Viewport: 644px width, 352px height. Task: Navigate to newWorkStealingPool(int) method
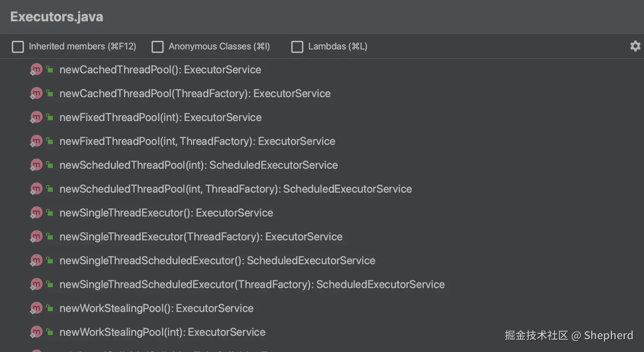click(x=162, y=332)
